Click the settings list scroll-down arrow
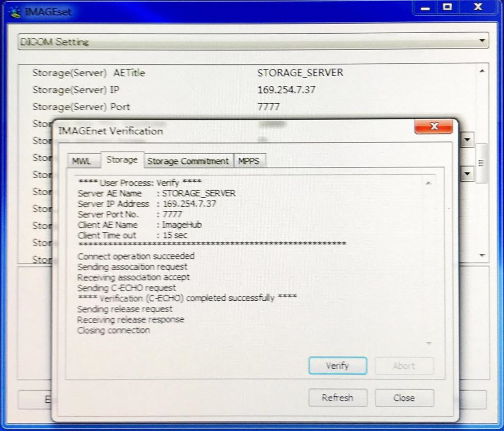This screenshot has width=504, height=431. pyautogui.click(x=482, y=256)
